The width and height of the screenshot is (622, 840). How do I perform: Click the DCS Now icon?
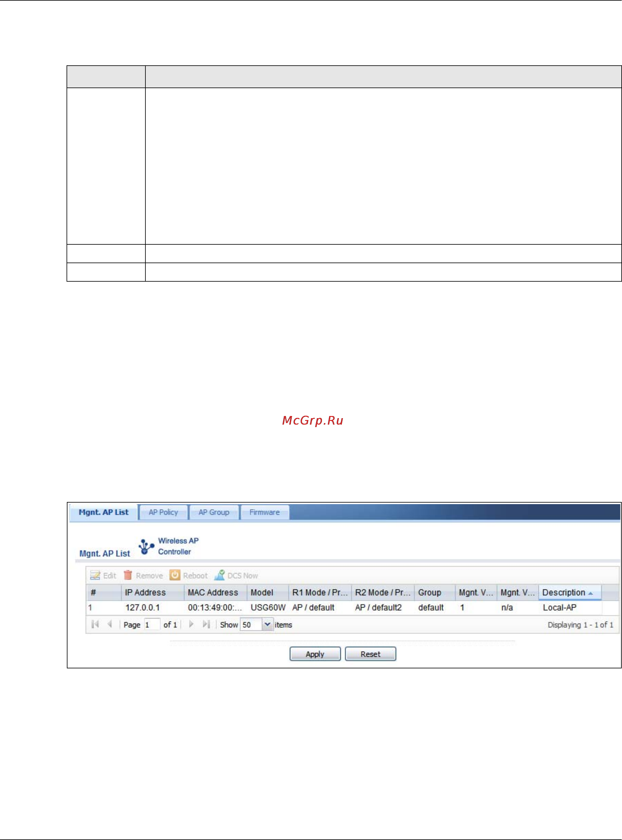220,575
